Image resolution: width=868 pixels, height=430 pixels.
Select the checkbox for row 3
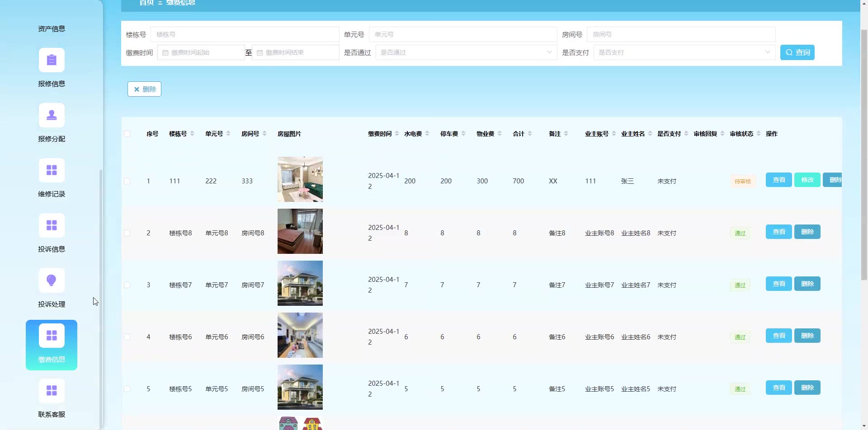point(127,285)
